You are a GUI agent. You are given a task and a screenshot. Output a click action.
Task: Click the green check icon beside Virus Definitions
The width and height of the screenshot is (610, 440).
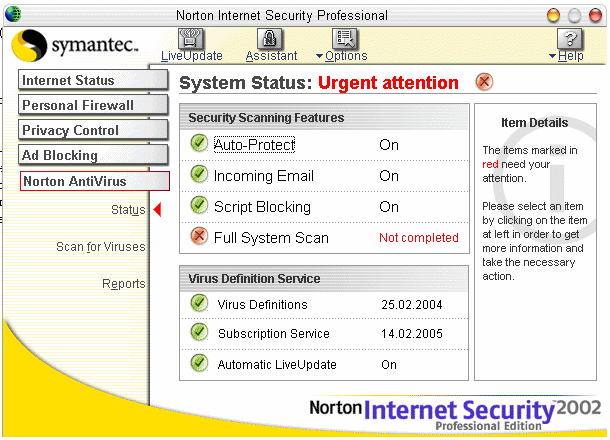coord(199,303)
